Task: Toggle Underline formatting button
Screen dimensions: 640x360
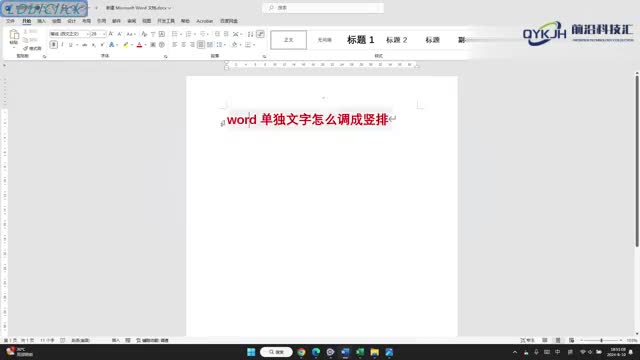Action: (x=71, y=45)
